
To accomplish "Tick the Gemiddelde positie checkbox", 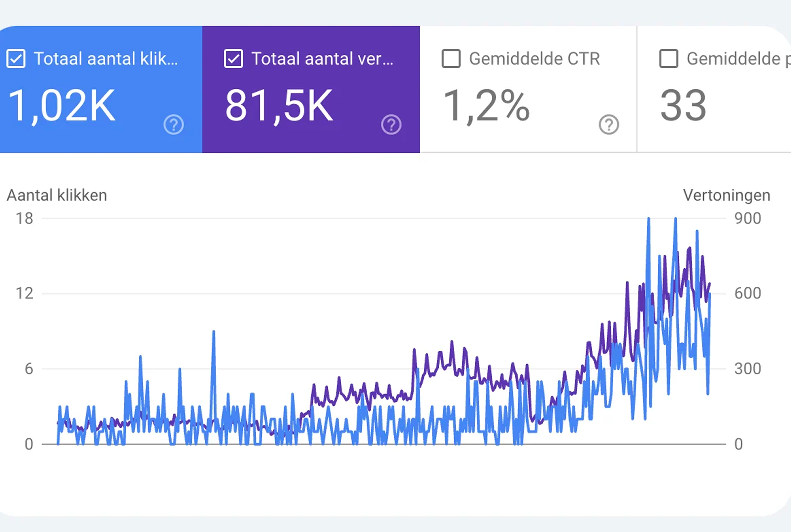I will (669, 59).
